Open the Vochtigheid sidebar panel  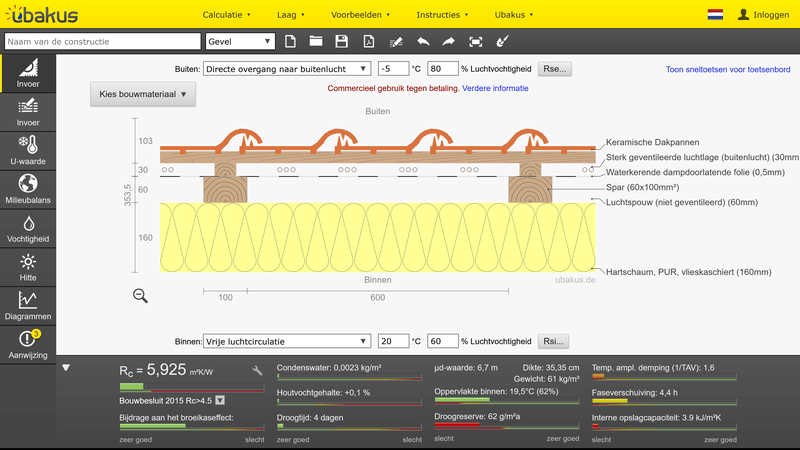[x=28, y=229]
